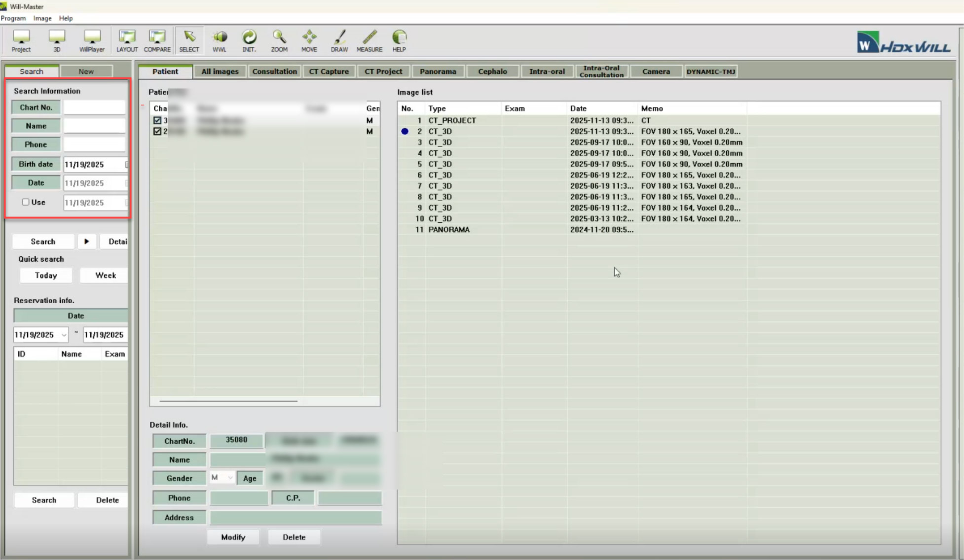Enable the Use date range checkbox
The width and height of the screenshot is (964, 560).
coord(26,202)
